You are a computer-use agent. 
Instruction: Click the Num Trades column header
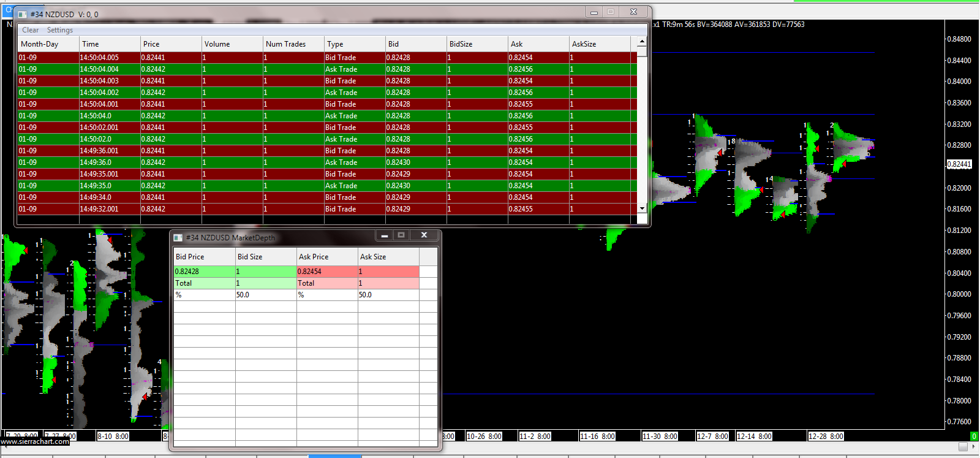294,44
